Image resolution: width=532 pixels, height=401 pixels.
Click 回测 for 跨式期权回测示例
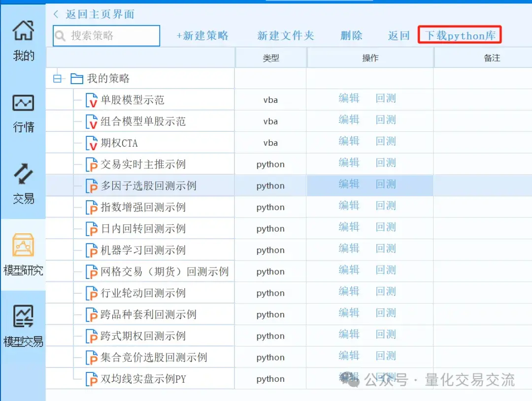coord(386,335)
